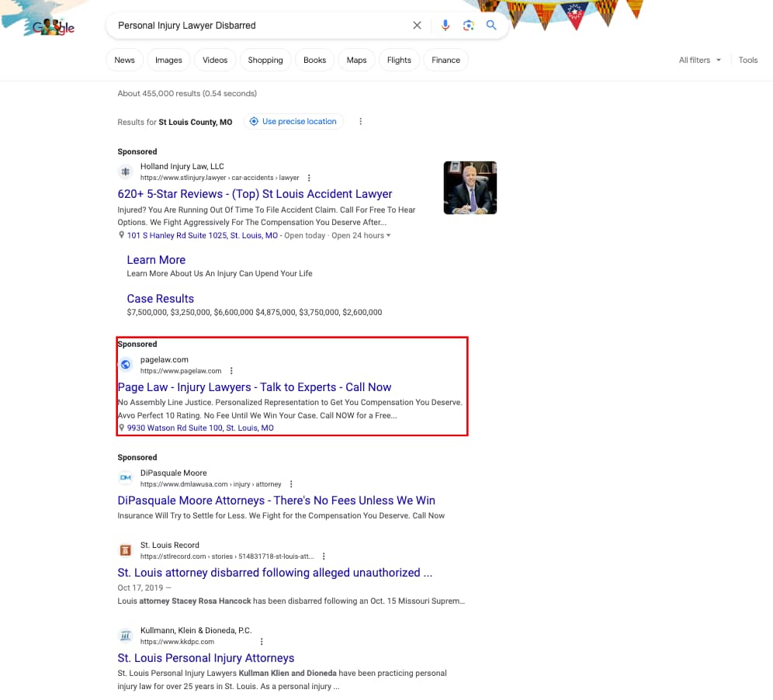Click the Kullmann, Klein & Dioneda favicon

pyautogui.click(x=126, y=636)
